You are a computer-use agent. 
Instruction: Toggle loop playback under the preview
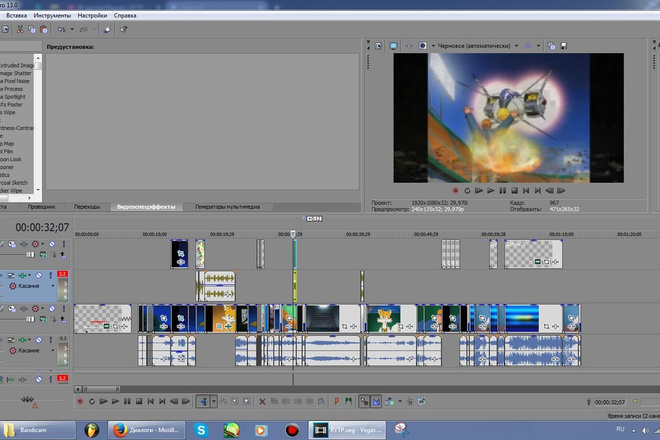click(x=467, y=191)
